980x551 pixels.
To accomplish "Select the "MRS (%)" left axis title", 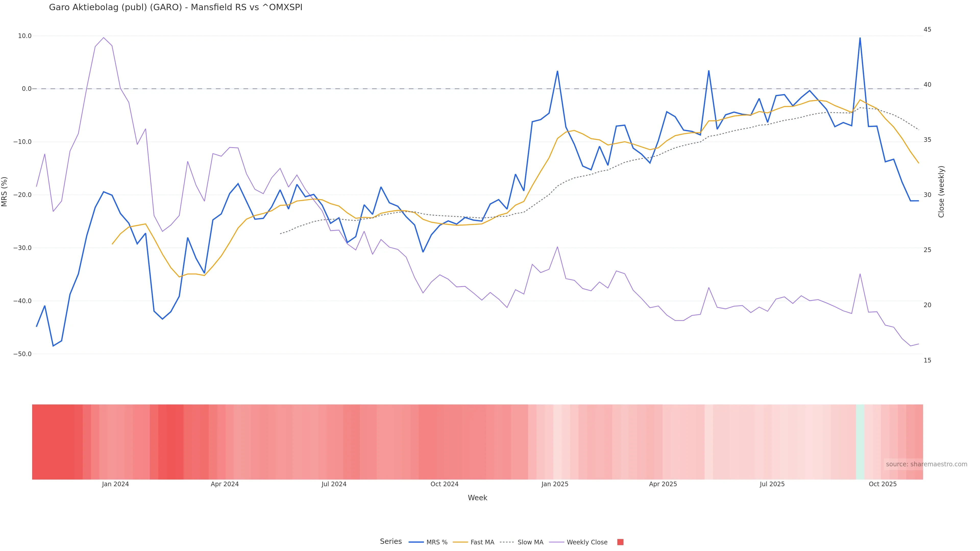I will coord(5,192).
